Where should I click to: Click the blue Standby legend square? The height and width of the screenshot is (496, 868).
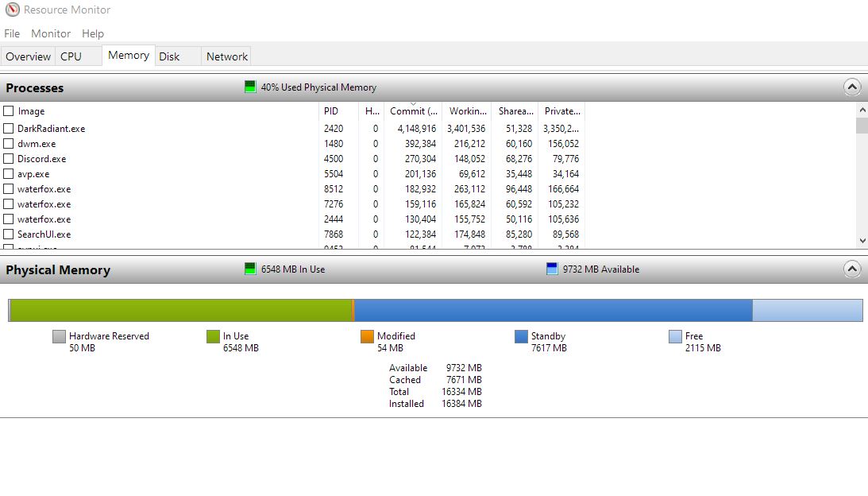pos(521,336)
